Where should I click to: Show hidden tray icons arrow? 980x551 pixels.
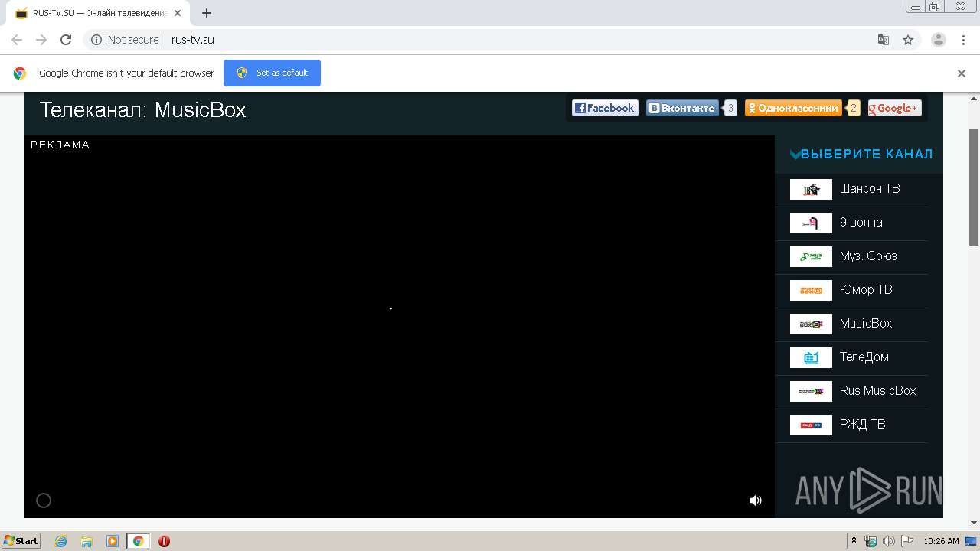click(854, 541)
